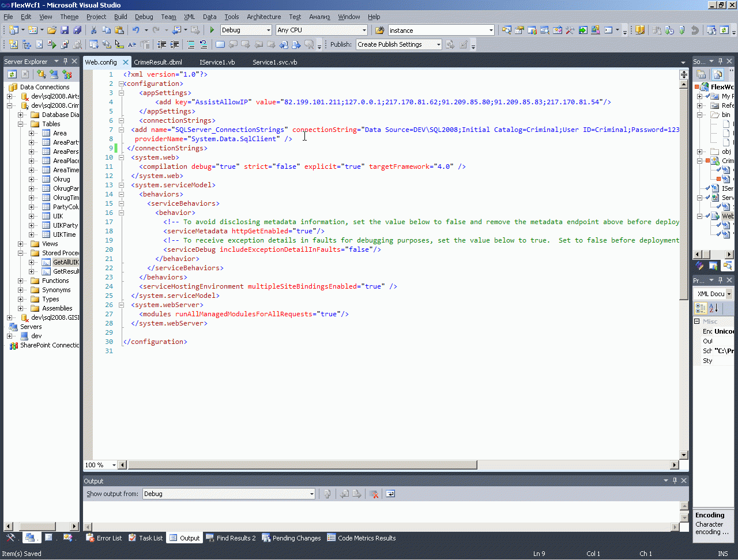Close the Web.config editor tab
Viewport: 738px width, 560px height.
pos(125,62)
